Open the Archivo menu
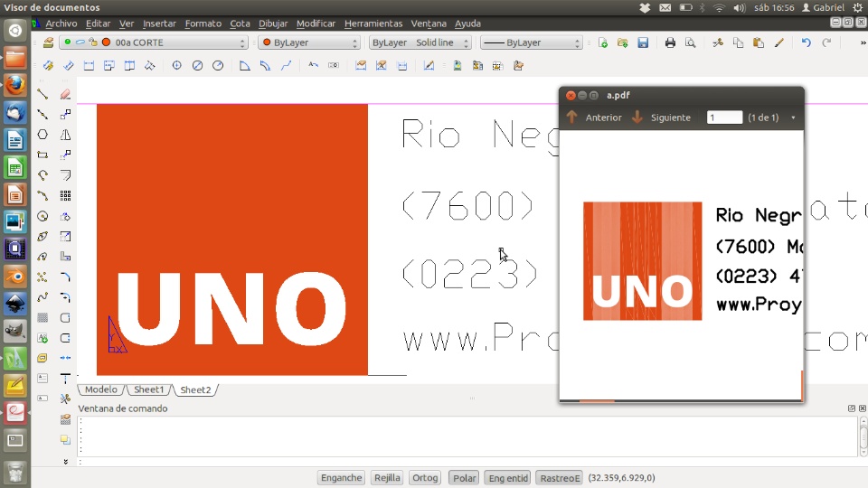The width and height of the screenshot is (868, 488). (61, 23)
